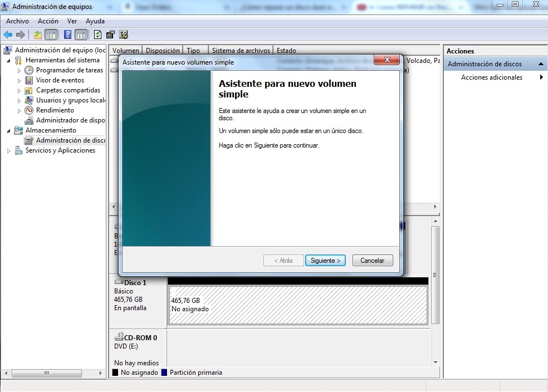This screenshot has width=548, height=392.
Task: Click the Disco 1 drive icon
Action: pos(119,282)
